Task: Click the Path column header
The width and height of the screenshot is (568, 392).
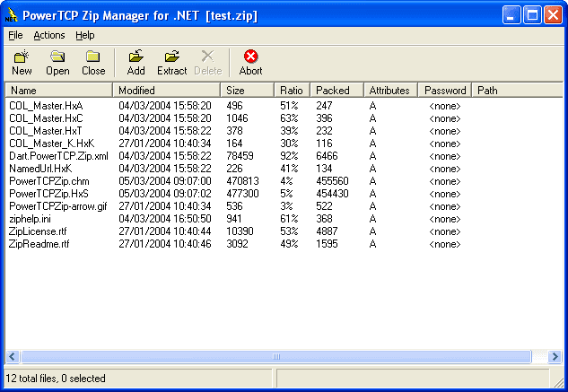Action: (517, 91)
